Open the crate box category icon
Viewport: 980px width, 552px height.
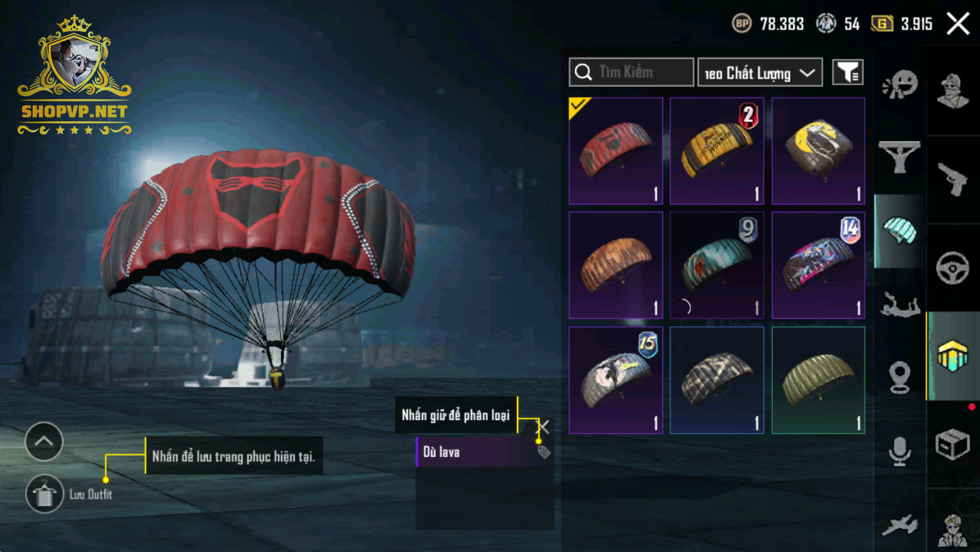click(x=952, y=444)
